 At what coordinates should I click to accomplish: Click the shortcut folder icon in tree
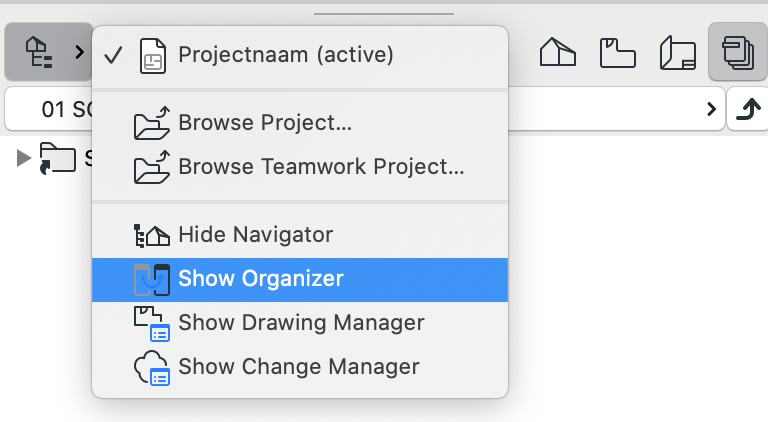pyautogui.click(x=57, y=158)
